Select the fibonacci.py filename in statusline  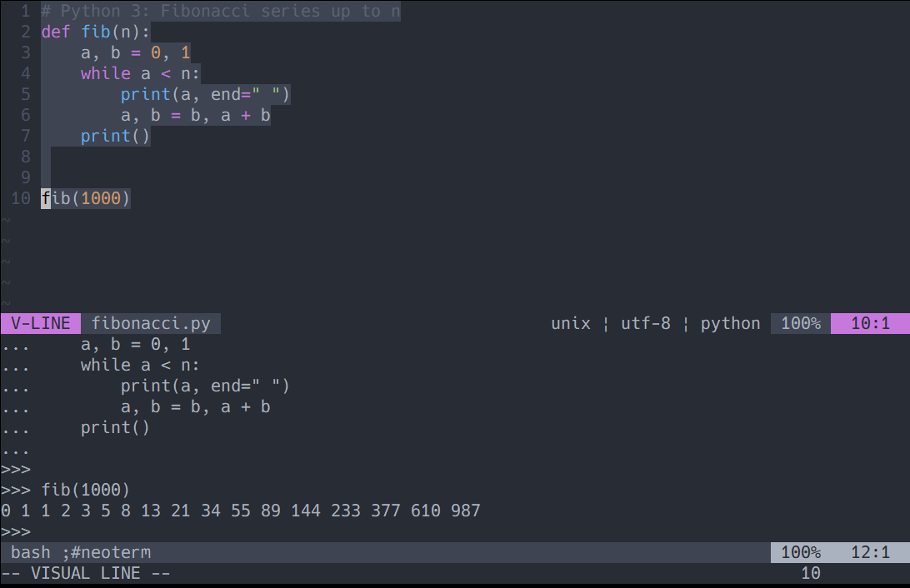151,323
